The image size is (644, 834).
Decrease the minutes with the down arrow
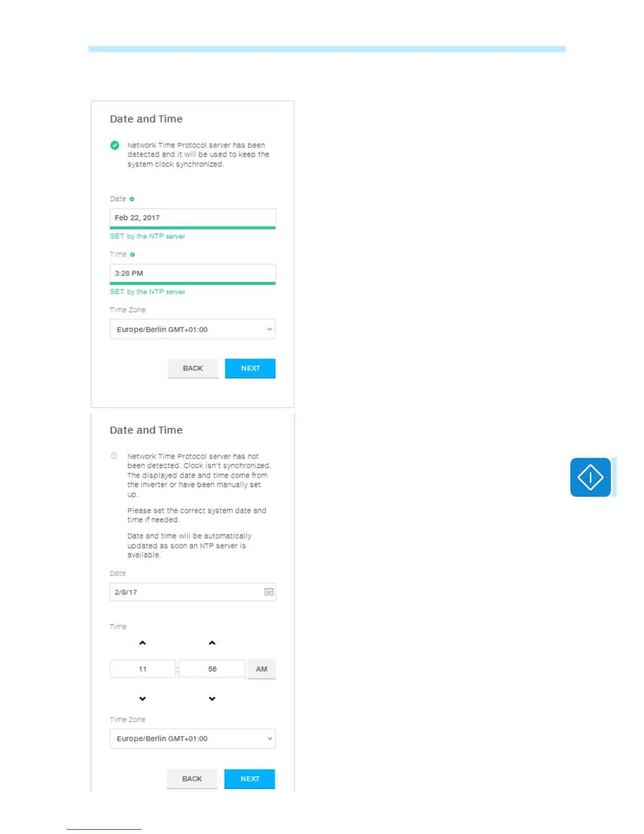[x=212, y=699]
